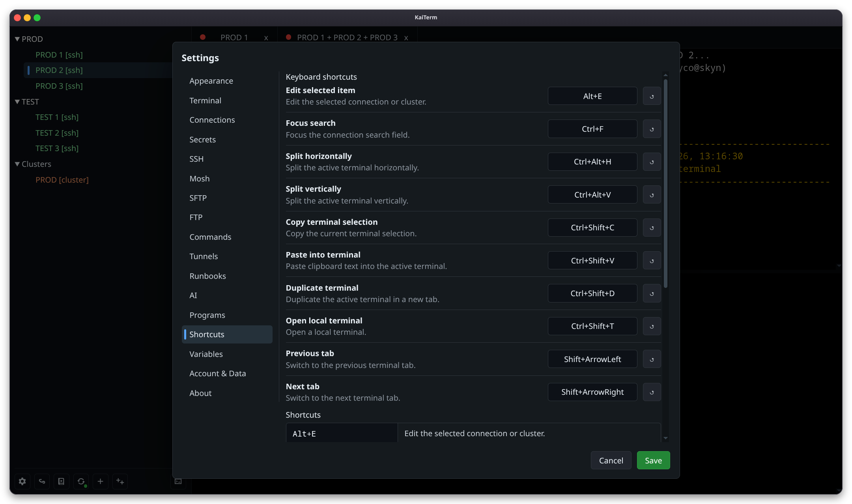Reset the Split vertically shortcut
The width and height of the screenshot is (852, 504).
652,195
